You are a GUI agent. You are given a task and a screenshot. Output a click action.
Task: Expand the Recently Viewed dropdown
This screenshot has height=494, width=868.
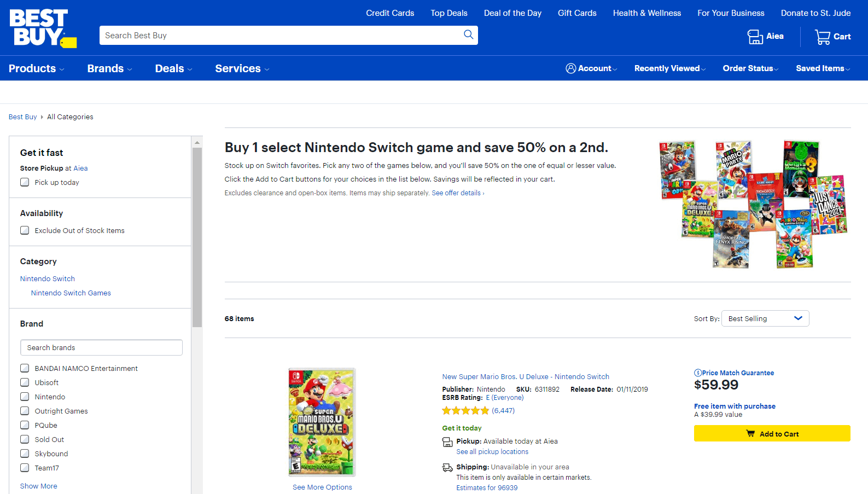[670, 68]
